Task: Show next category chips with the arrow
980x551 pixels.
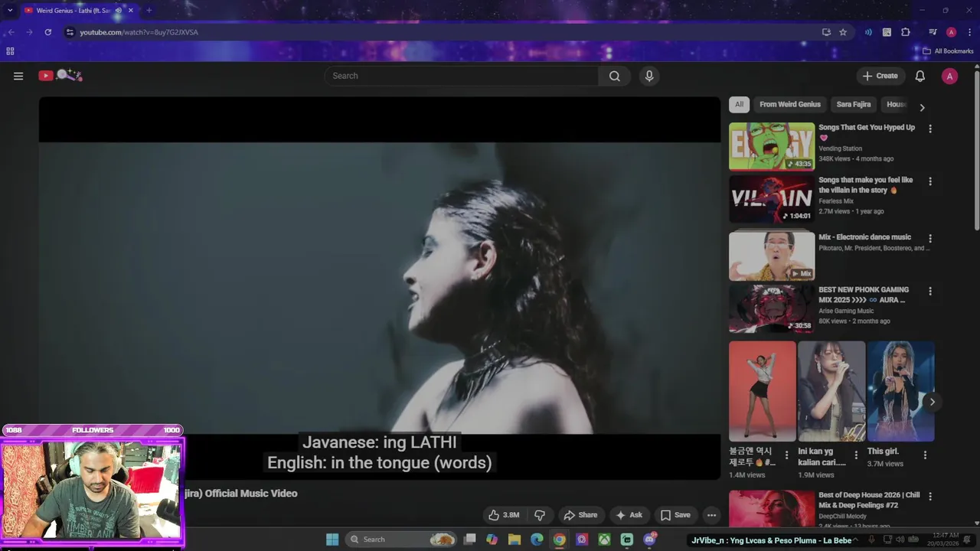Action: tap(922, 108)
